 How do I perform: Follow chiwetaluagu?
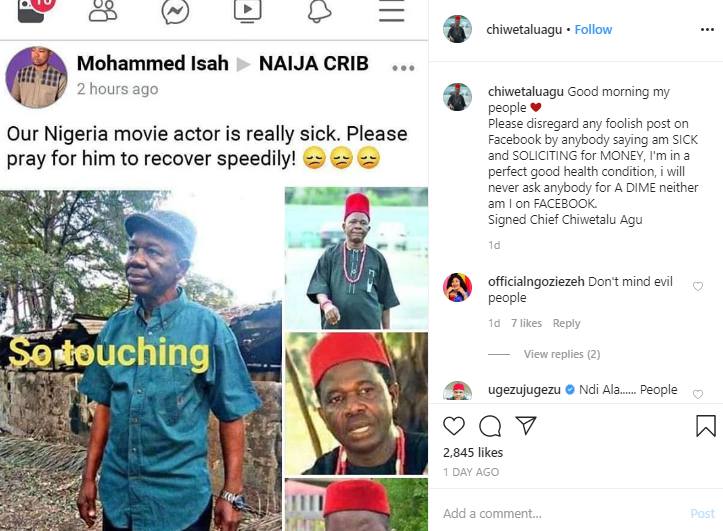tap(593, 29)
